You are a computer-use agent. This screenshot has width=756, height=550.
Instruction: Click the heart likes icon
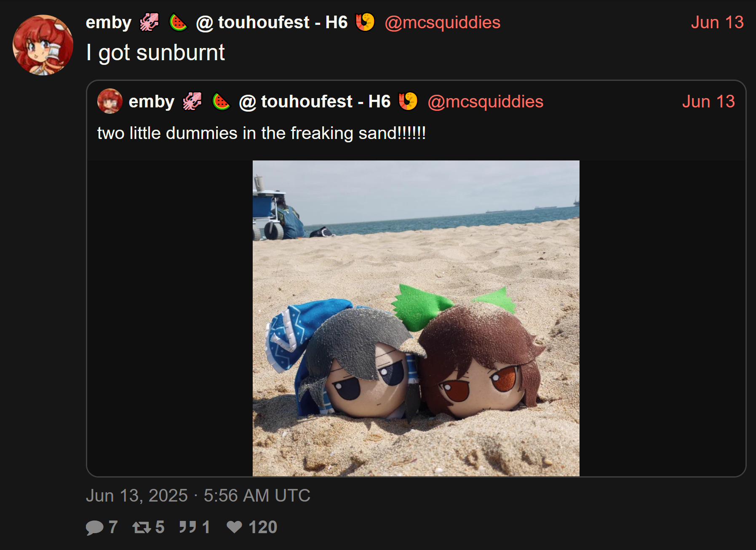pyautogui.click(x=234, y=527)
